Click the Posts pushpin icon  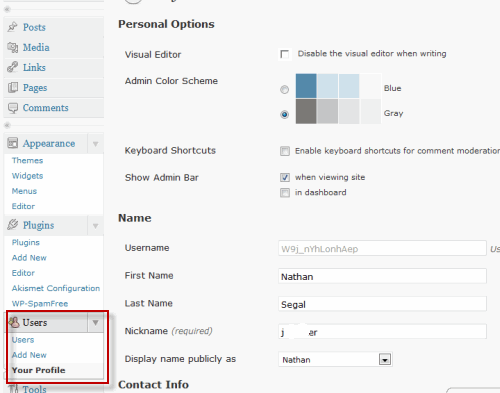tap(13, 27)
